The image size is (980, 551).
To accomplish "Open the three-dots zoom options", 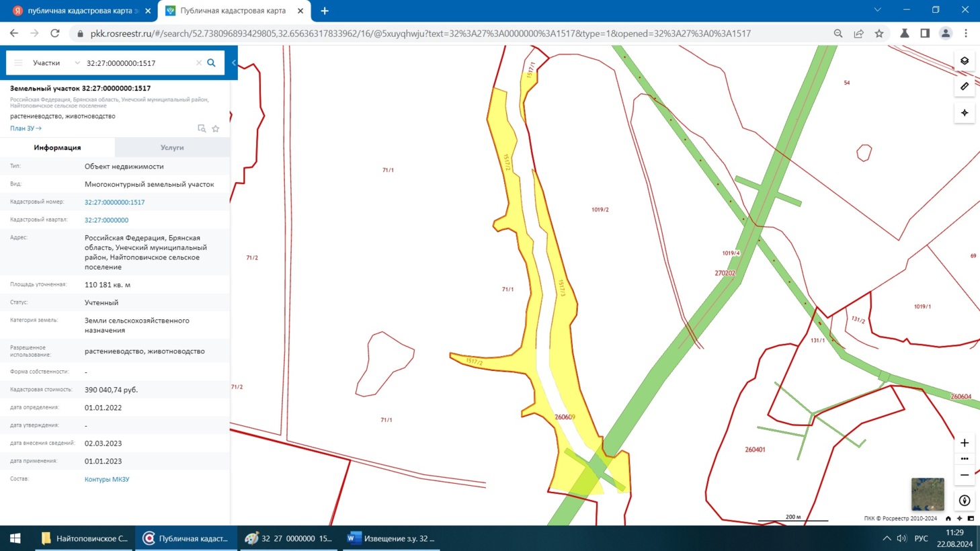I will coord(965,459).
